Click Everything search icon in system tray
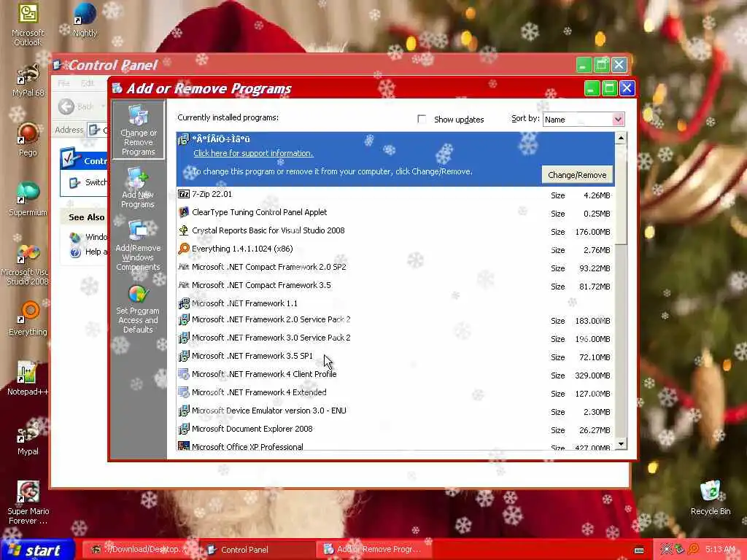 (693, 549)
